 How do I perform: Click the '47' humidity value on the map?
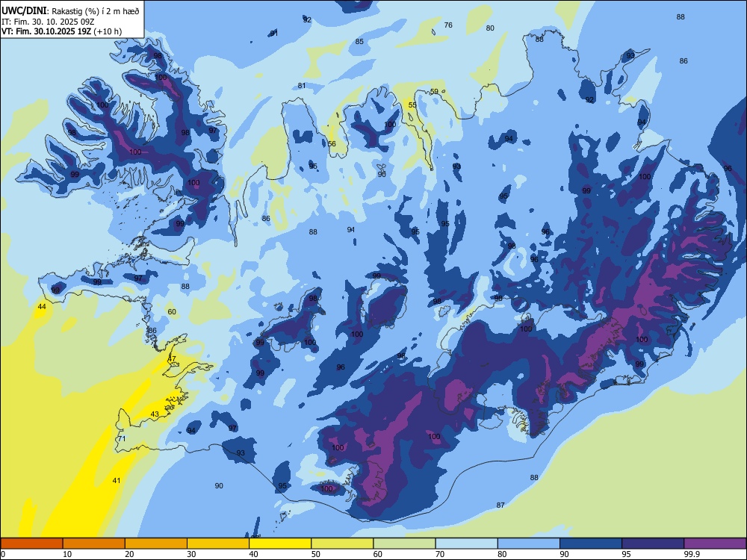pyautogui.click(x=172, y=358)
